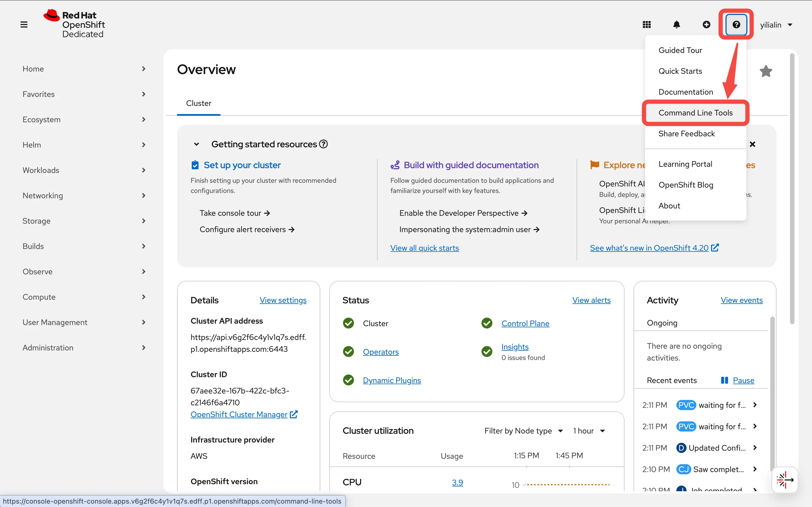The height and width of the screenshot is (507, 812).
Task: Collapse the Getting started resources section
Action: tap(197, 144)
